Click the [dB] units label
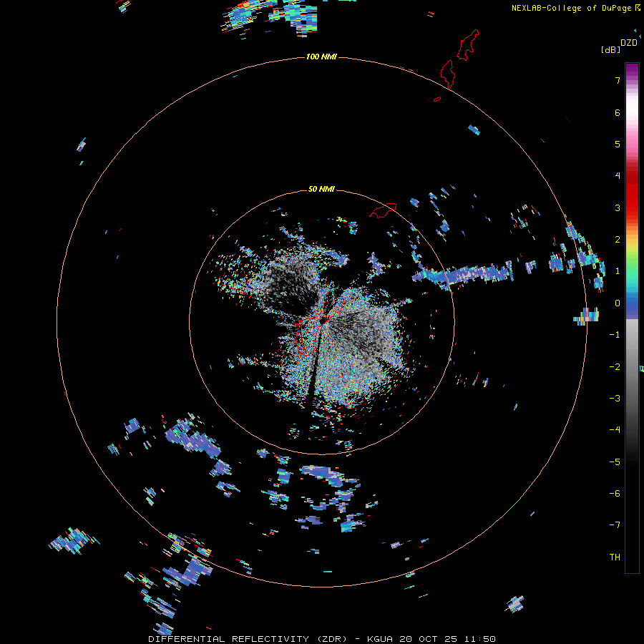644x644 pixels. [x=610, y=49]
